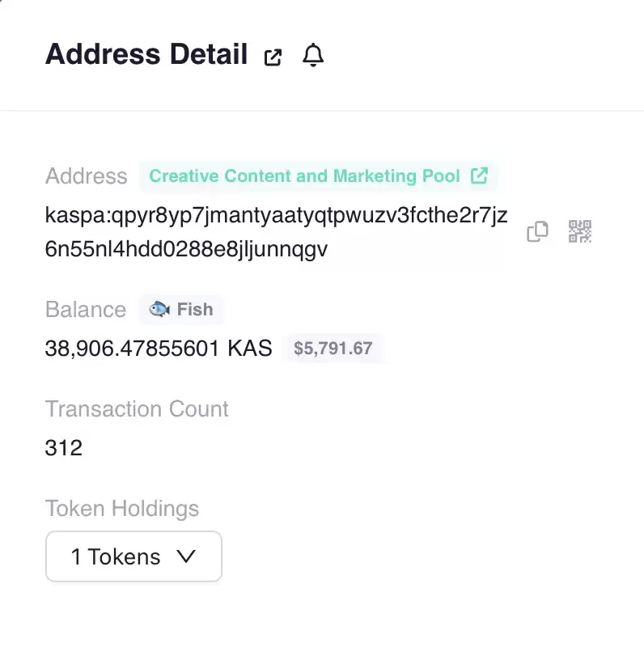Open Address Detail via external link icon

point(273,57)
